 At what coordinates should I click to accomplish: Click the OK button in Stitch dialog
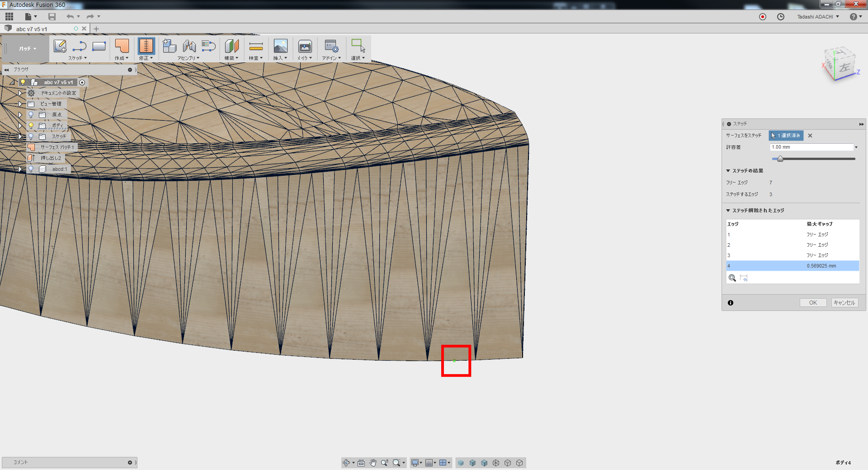click(813, 303)
